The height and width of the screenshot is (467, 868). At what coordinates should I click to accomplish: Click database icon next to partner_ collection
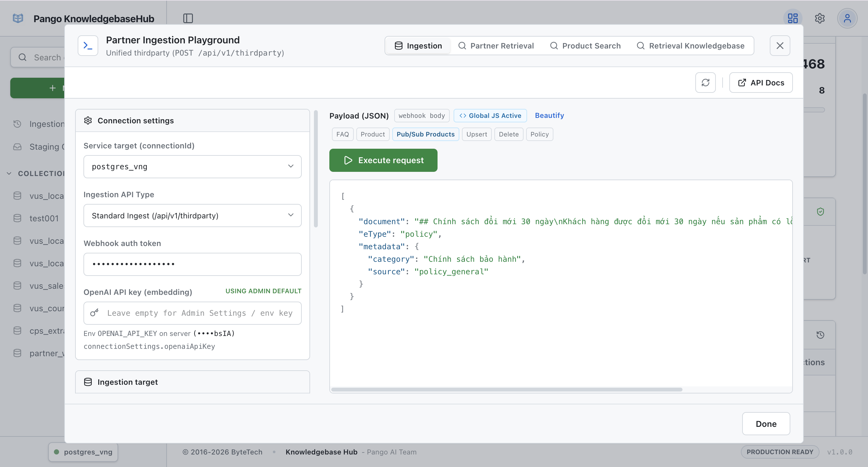17,353
